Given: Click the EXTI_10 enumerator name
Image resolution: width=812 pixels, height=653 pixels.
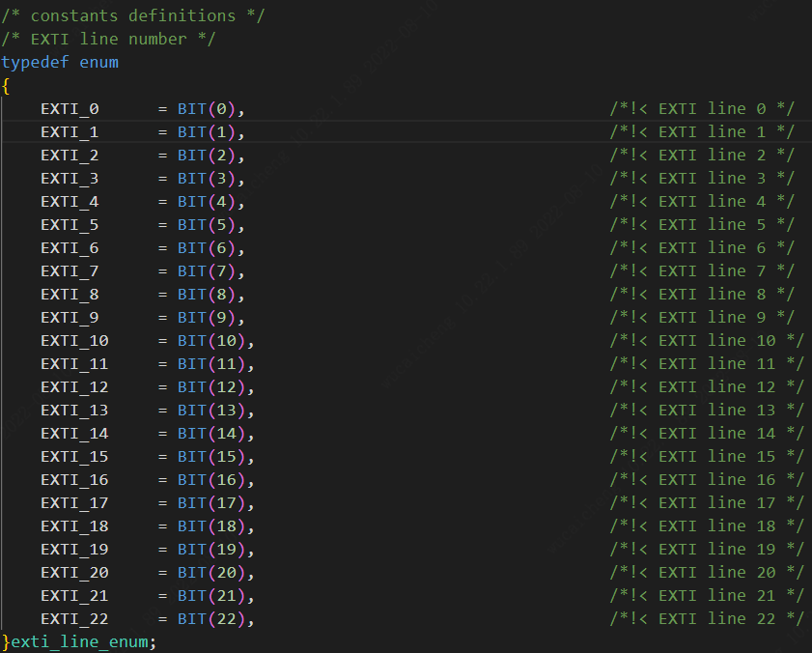Looking at the screenshot, I should pyautogui.click(x=74, y=340).
